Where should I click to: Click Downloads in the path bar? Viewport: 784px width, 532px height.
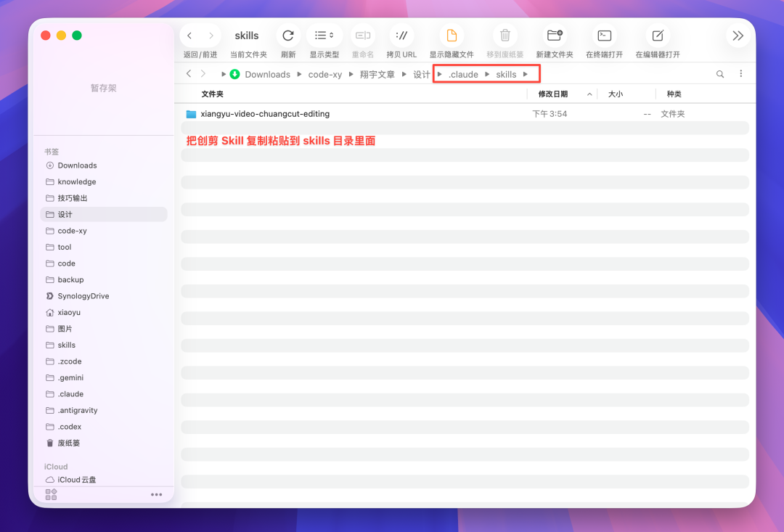(267, 75)
